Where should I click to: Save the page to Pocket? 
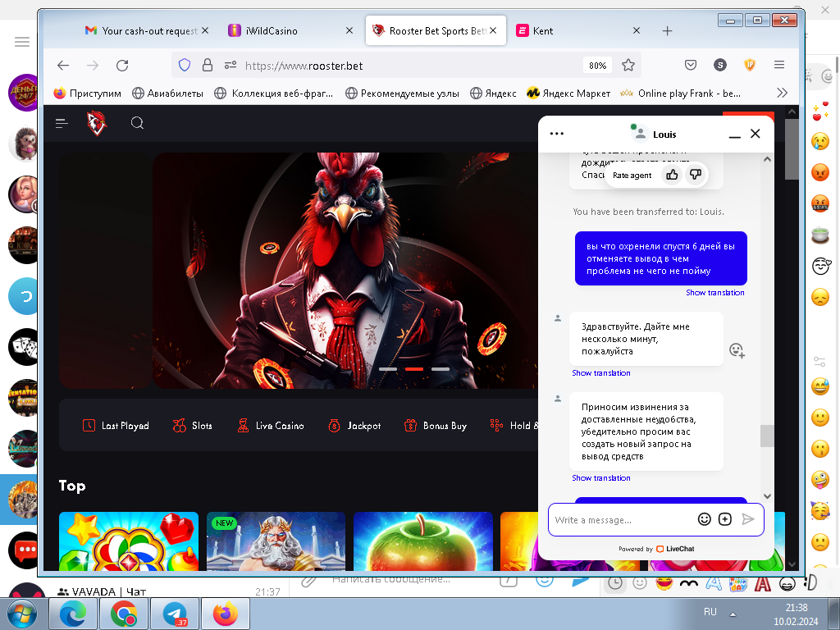coord(691,66)
